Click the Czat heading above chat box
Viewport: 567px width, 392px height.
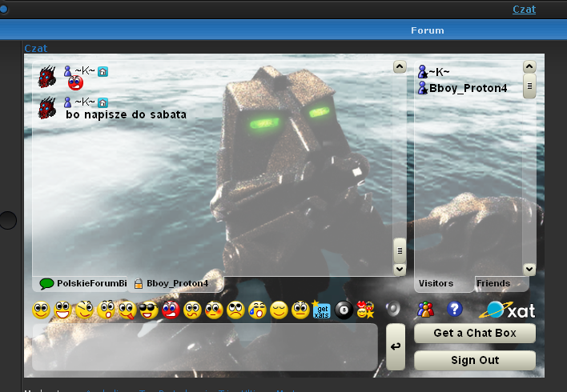(x=36, y=48)
